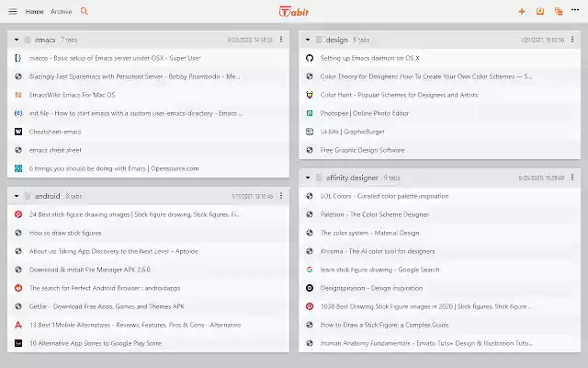Open Human Anatomy Fundamentals entry
Viewport: 588px width, 368px height.
click(426, 343)
